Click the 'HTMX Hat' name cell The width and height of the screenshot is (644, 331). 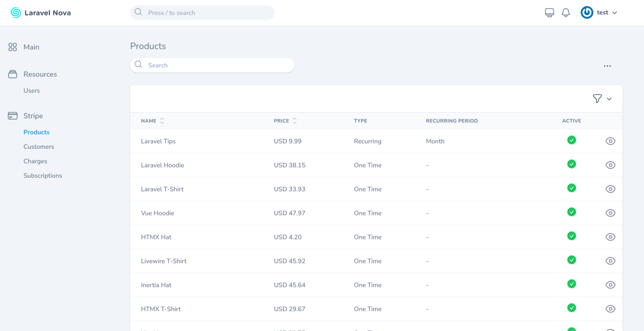tap(156, 237)
